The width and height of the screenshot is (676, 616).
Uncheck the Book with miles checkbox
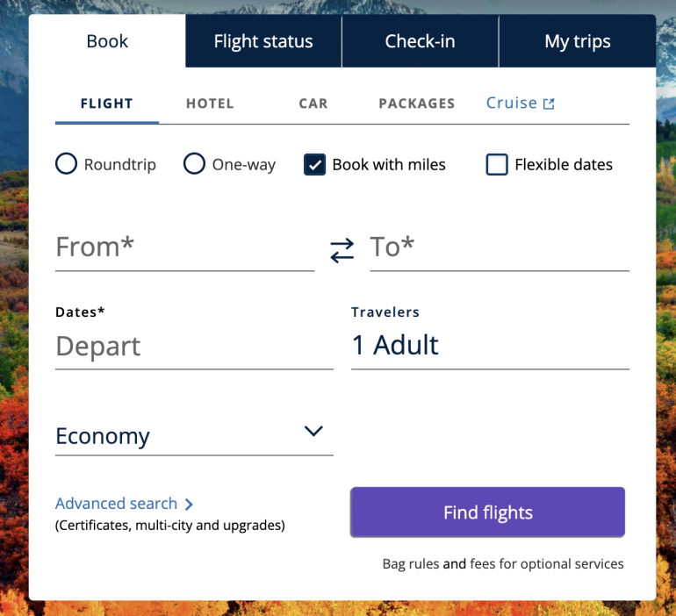point(314,164)
